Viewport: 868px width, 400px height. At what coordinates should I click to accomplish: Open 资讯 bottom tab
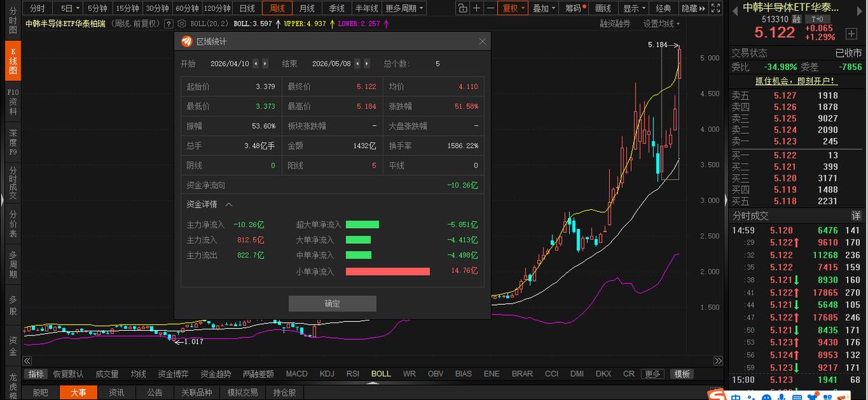pyautogui.click(x=117, y=393)
